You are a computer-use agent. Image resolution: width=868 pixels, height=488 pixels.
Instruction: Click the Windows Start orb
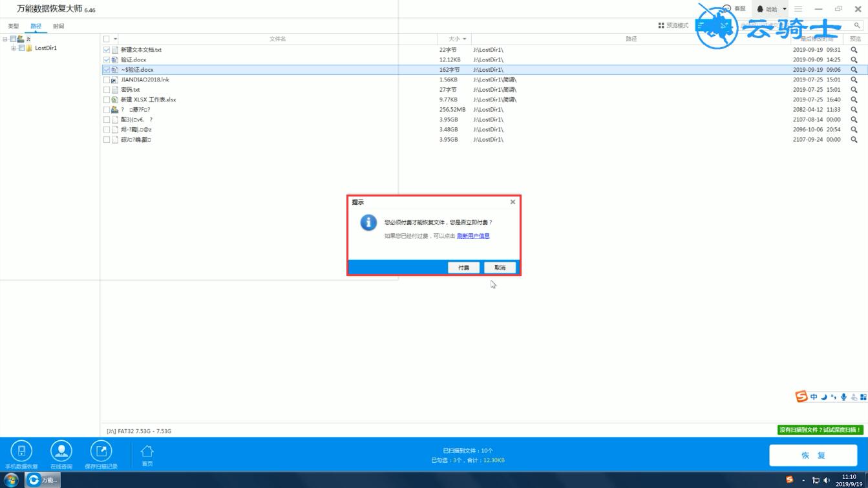point(11,480)
